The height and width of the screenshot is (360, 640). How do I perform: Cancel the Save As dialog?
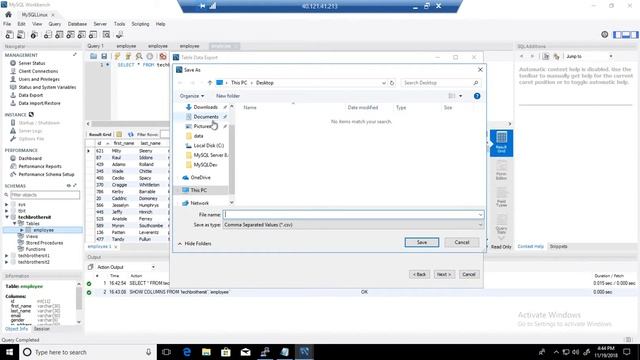pyautogui.click(x=462, y=242)
